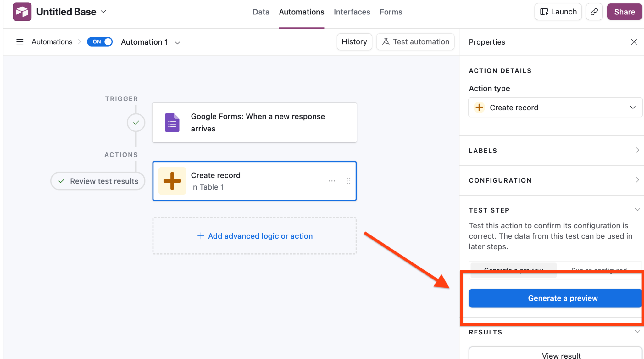
Task: Click the beaker icon on Test automation
Action: [x=386, y=41]
